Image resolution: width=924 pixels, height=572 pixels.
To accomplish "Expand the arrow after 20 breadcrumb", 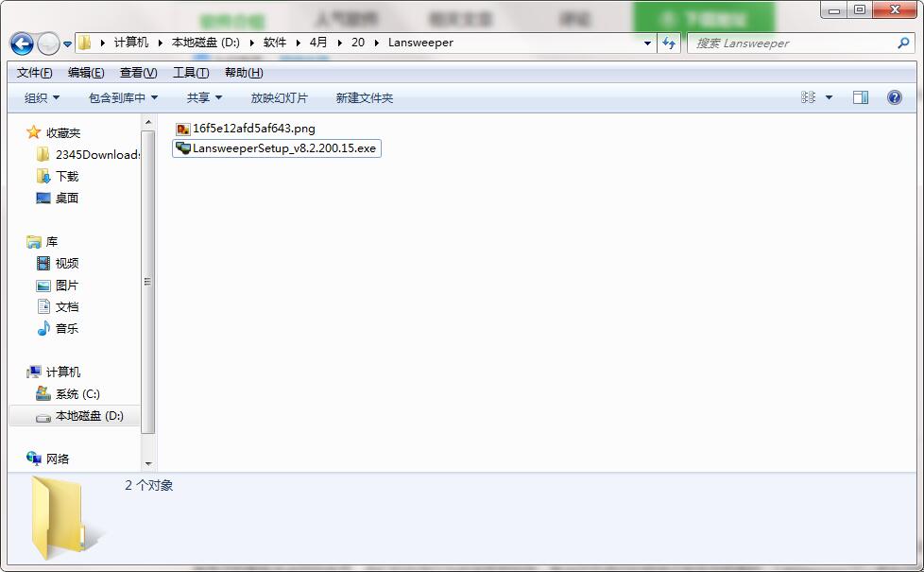I will pos(377,43).
